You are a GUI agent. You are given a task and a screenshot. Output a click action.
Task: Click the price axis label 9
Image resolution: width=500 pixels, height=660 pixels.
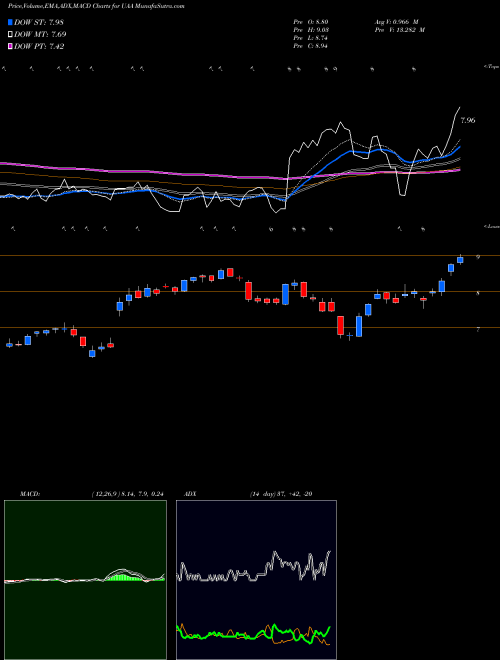click(478, 257)
